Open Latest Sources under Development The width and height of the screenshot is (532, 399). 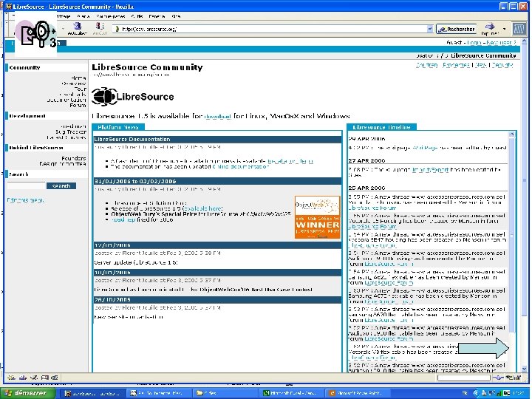pyautogui.click(x=66, y=137)
